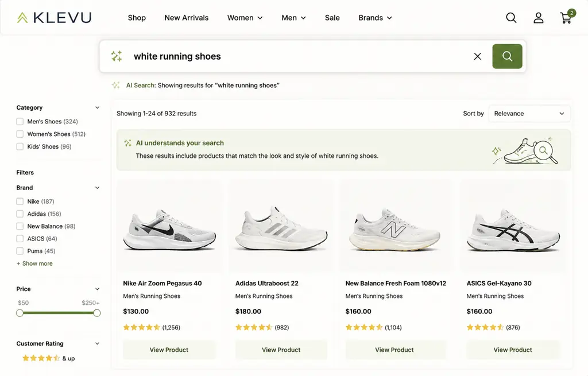Click the green price range track
This screenshot has height=376, width=588.
58,313
